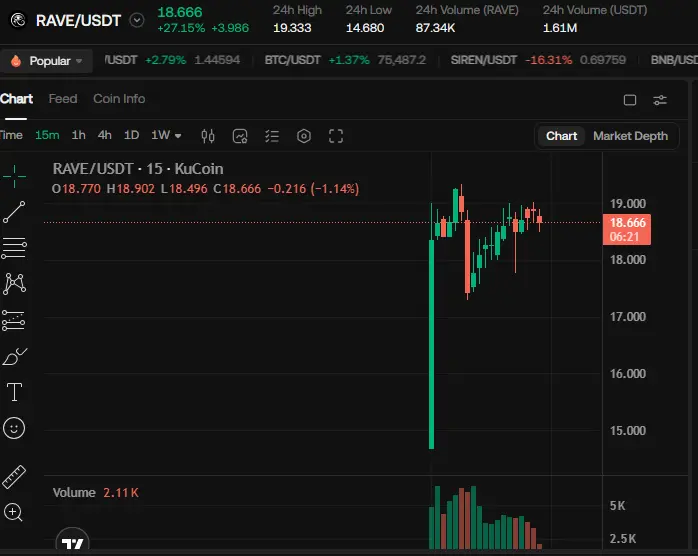Select the forecasting position tool
698x556 pixels.
pyautogui.click(x=13, y=320)
